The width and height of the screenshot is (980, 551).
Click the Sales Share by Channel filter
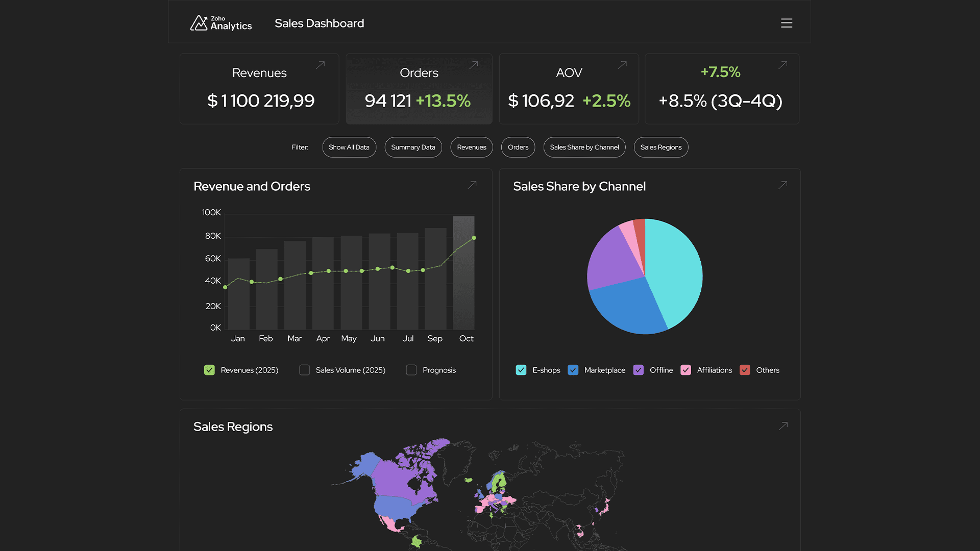[x=584, y=147]
